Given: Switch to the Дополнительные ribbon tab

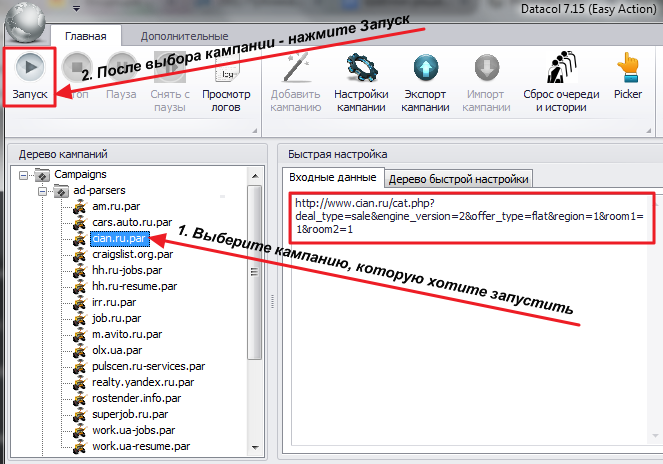Looking at the screenshot, I should [x=184, y=36].
